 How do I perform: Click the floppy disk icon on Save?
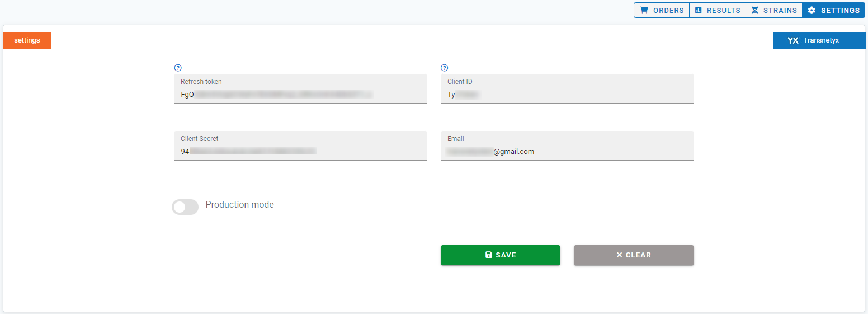tap(489, 255)
